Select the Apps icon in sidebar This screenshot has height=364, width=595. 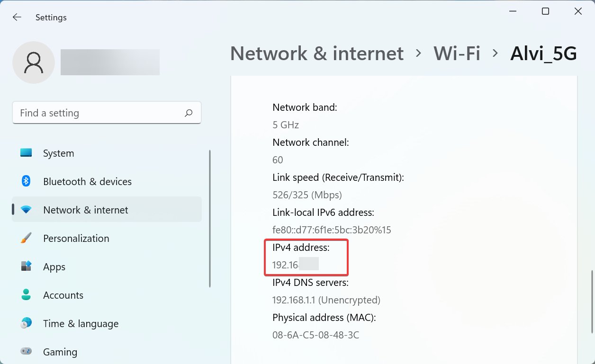tap(26, 266)
